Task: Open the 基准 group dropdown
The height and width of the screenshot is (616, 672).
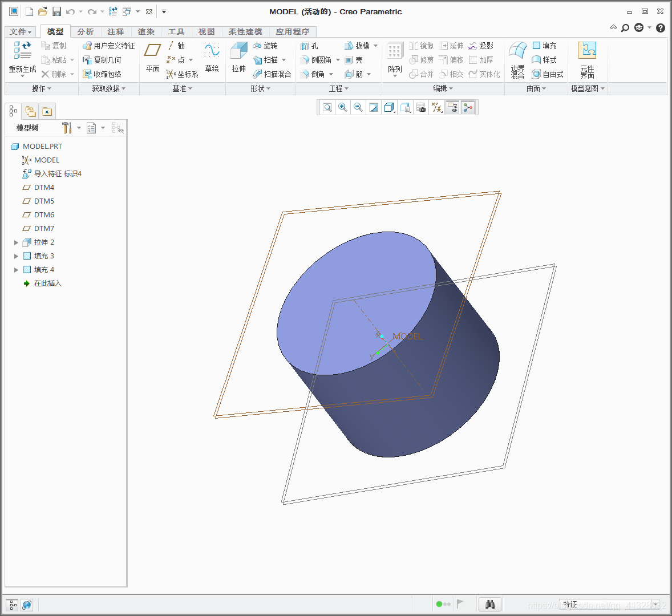Action: (182, 88)
